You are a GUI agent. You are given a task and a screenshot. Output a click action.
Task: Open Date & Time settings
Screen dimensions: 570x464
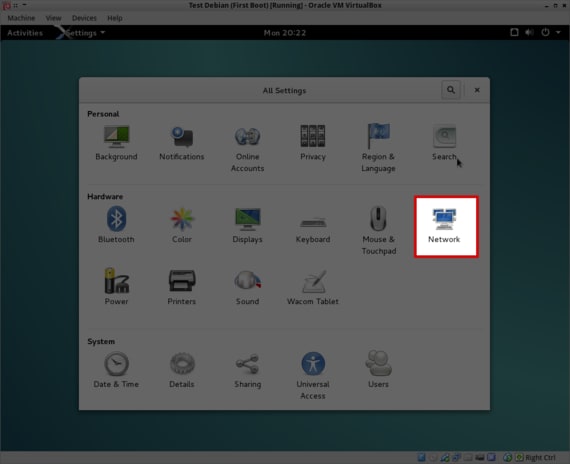(x=116, y=370)
